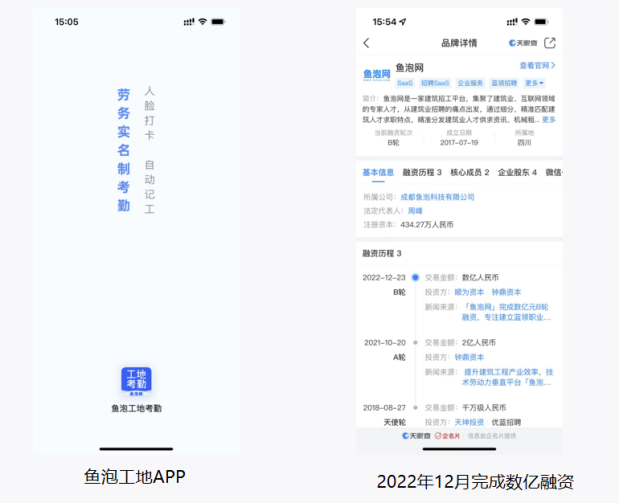Open 钟鼎资本 link in the A轮 entry
619x504 pixels.
[469, 357]
